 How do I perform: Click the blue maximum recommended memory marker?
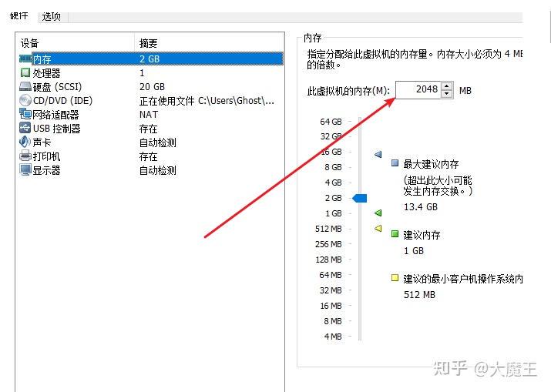click(378, 154)
